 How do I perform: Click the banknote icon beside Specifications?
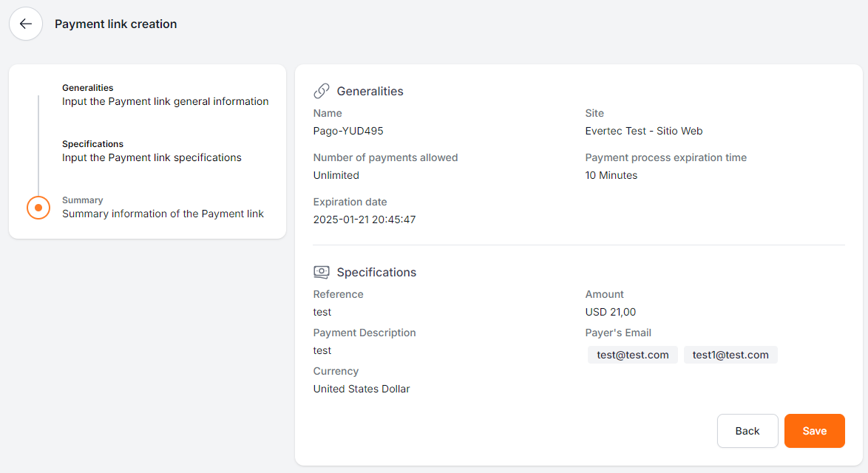tap(322, 272)
